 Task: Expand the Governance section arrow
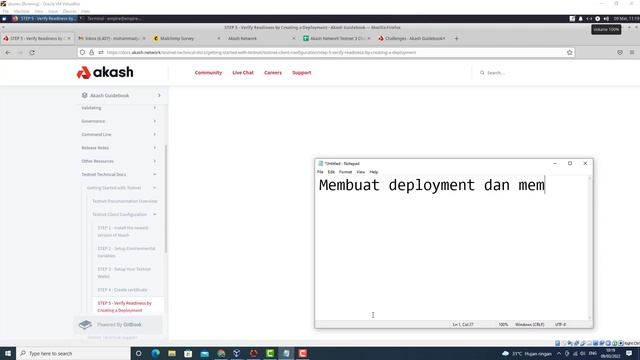coord(155,121)
